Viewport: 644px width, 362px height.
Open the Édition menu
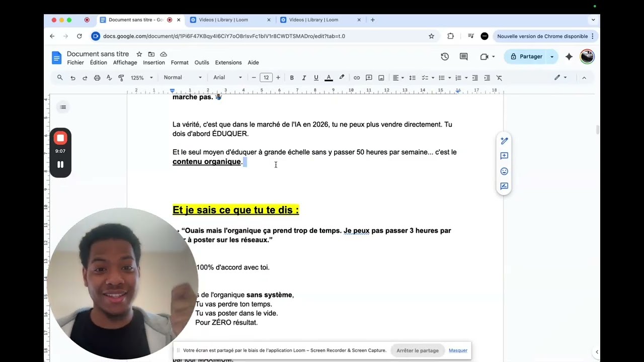click(98, 62)
